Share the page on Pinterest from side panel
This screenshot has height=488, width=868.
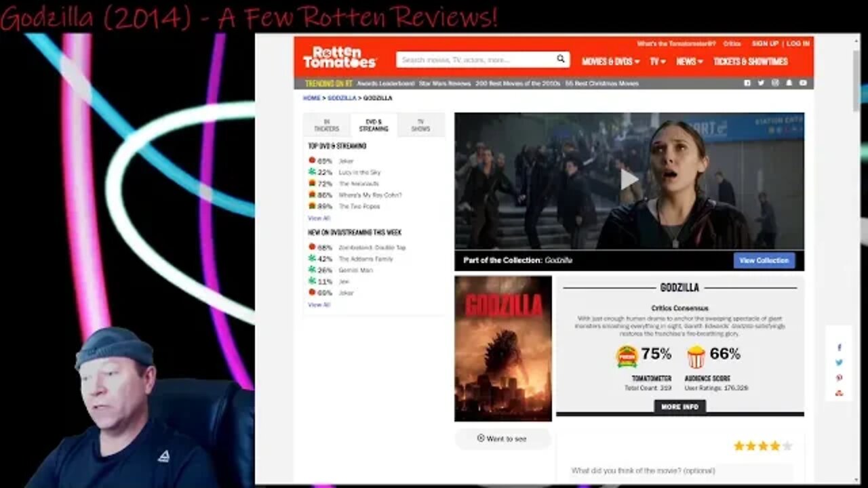(x=839, y=378)
